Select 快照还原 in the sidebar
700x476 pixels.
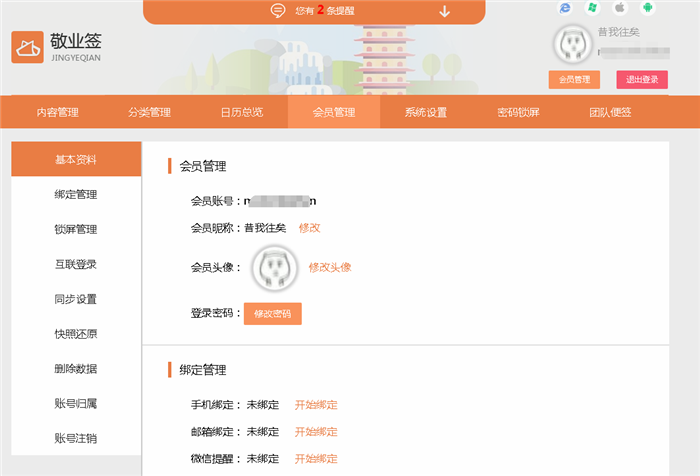[76, 334]
